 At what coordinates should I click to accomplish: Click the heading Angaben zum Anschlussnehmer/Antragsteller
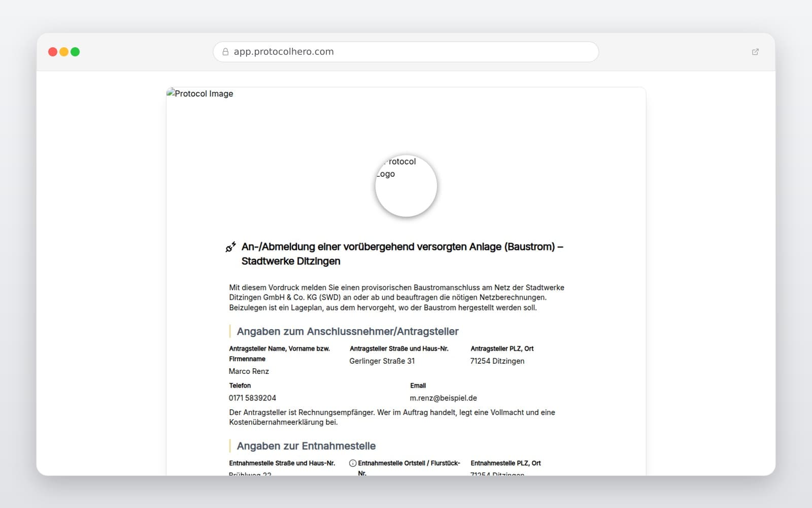[x=348, y=331]
